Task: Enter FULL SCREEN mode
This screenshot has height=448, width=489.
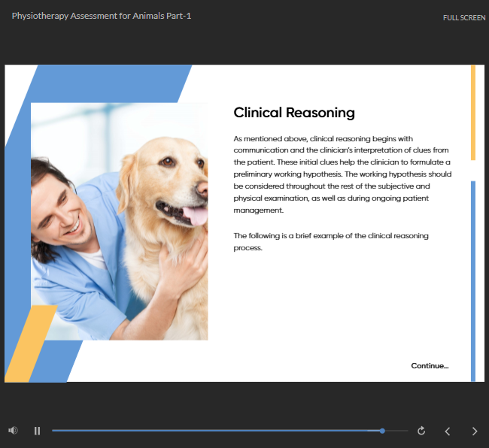Action: pos(463,17)
